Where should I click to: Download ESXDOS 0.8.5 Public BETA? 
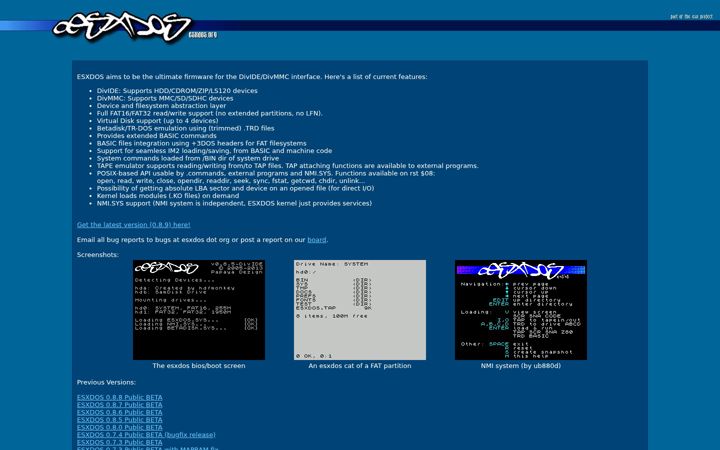point(119,420)
